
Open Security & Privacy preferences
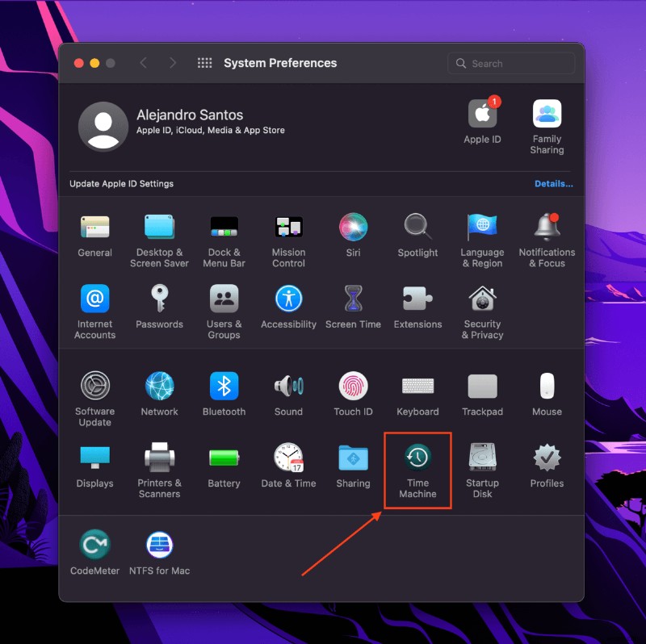[482, 303]
